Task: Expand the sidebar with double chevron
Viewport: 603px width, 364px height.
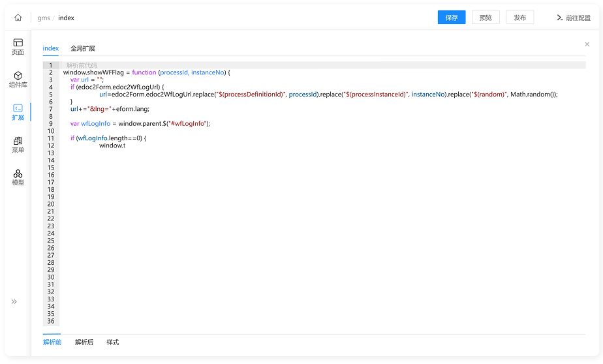Action: [x=14, y=302]
